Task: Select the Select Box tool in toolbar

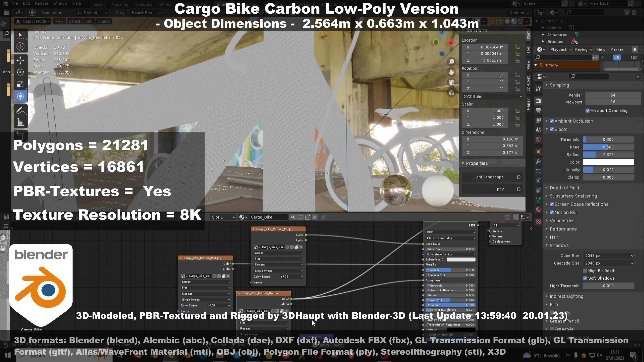Action: coord(20,35)
